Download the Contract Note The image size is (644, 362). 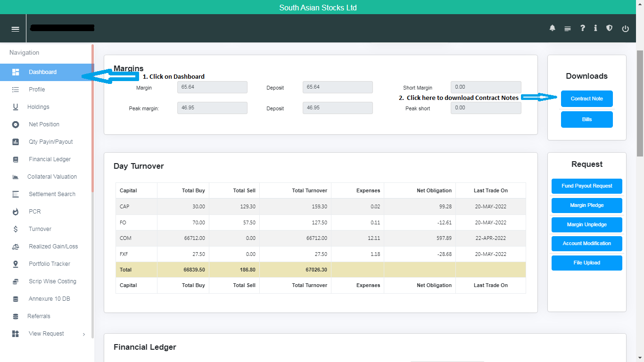[586, 99]
